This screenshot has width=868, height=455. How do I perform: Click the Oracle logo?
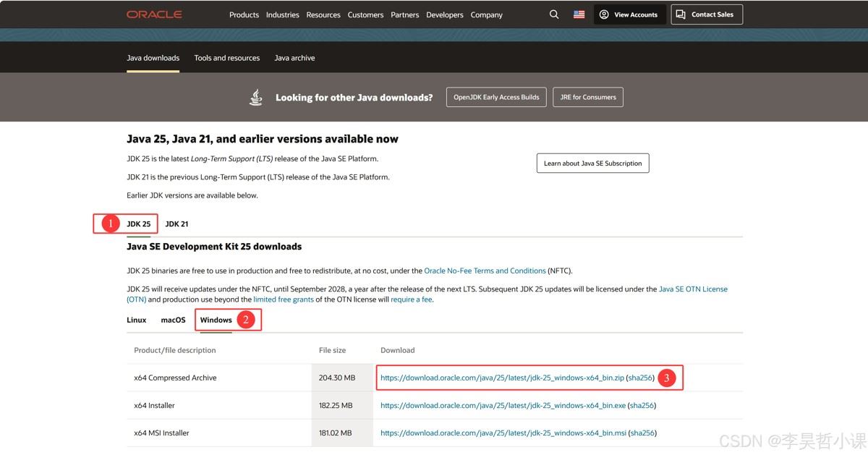pos(154,14)
